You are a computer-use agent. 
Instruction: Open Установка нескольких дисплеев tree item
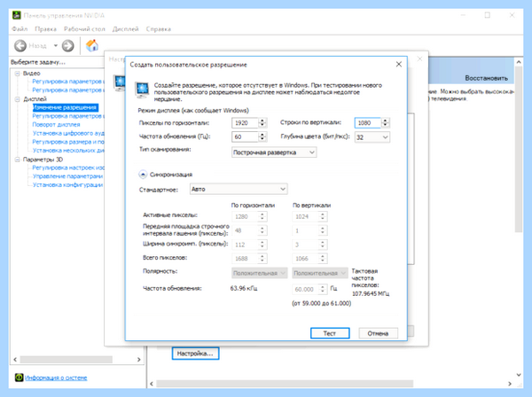pyautogui.click(x=68, y=150)
